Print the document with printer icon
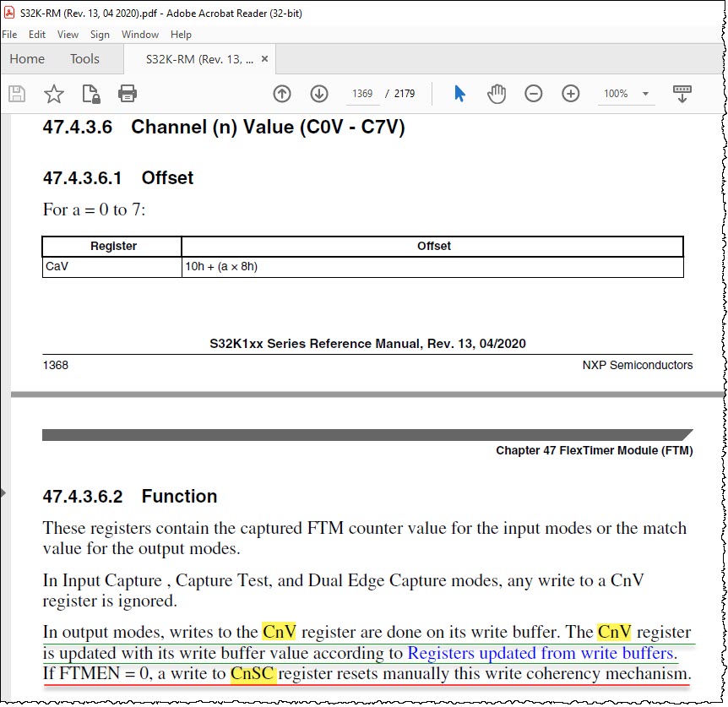This screenshot has width=728, height=707. click(128, 94)
